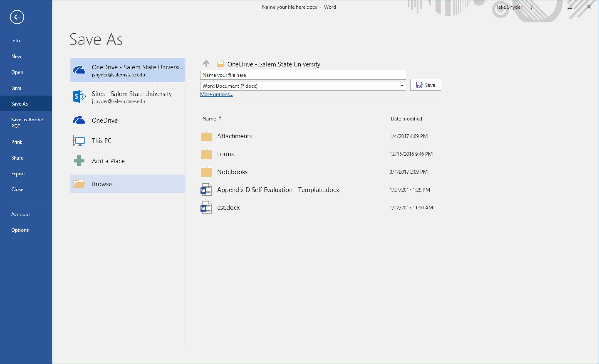This screenshot has height=364, width=599.
Task: Click the green plus Add a Place icon
Action: (79, 161)
